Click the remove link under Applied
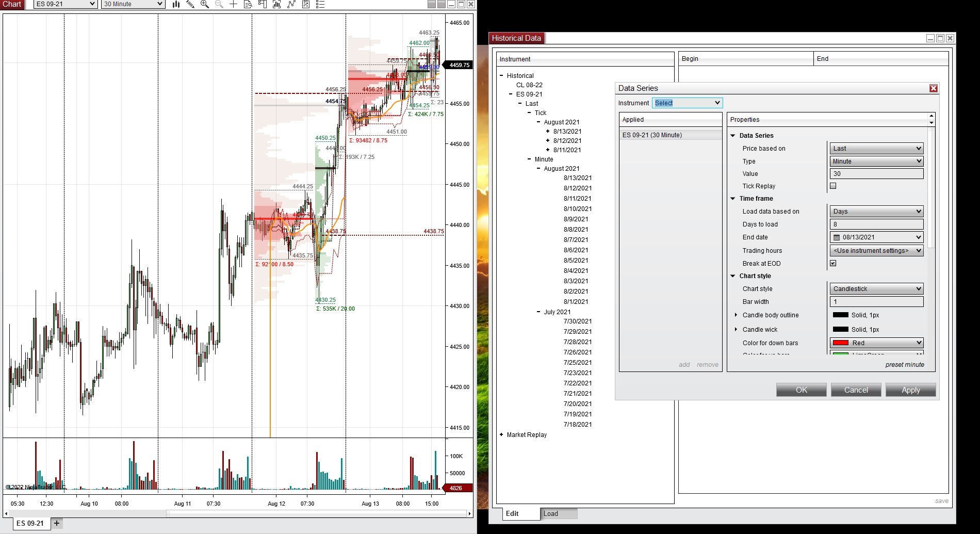 [708, 365]
